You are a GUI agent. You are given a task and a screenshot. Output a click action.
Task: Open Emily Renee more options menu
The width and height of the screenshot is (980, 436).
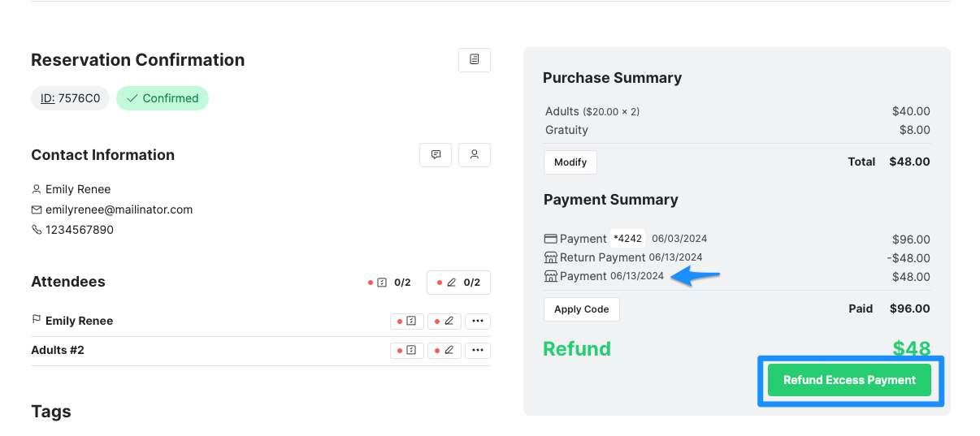478,322
